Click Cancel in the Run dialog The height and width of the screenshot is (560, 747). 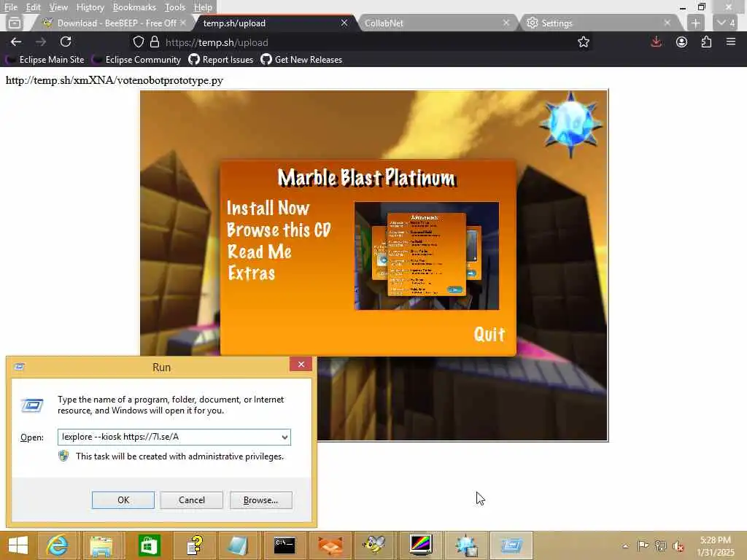point(192,500)
